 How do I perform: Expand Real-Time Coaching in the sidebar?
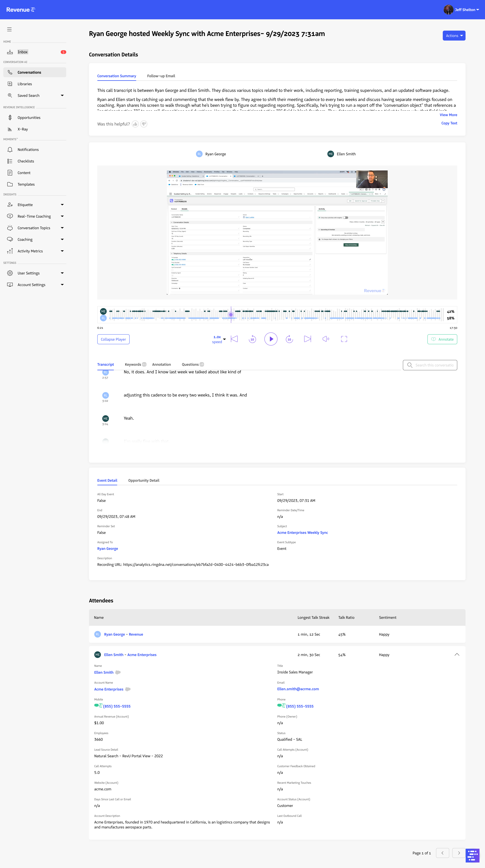[62, 216]
